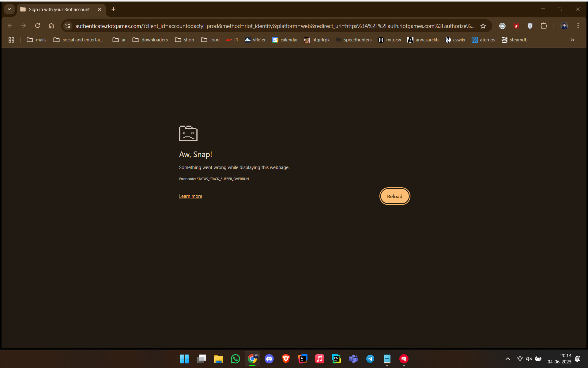588x368 pixels.
Task: View site information icon in address bar
Action: 68,26
